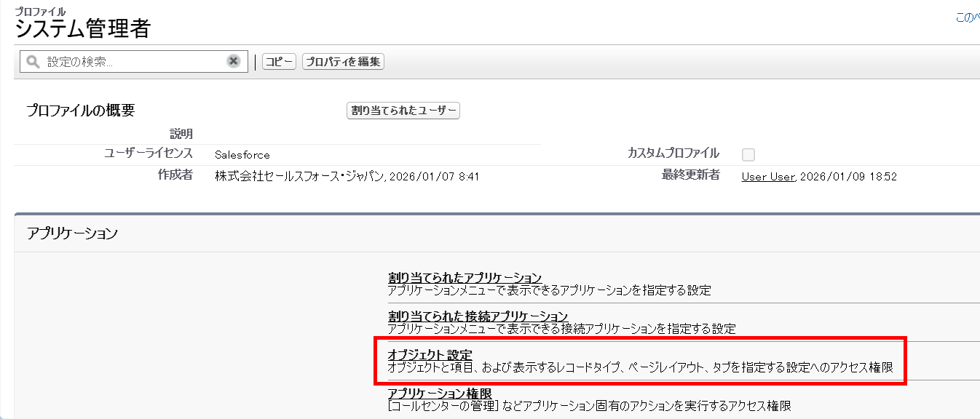Click the プロパティを編集 button
980x419 pixels.
pos(342,61)
